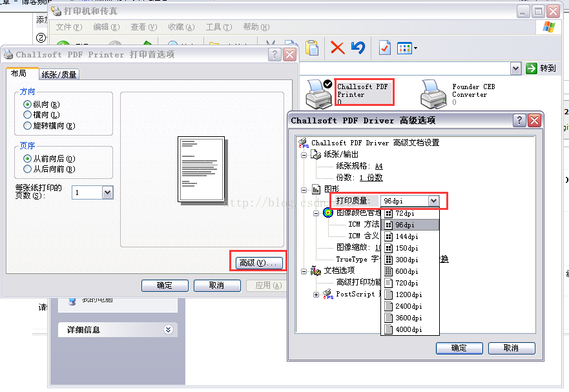Select the 旋转横向 radio button
The height and width of the screenshot is (392, 569).
[27, 126]
